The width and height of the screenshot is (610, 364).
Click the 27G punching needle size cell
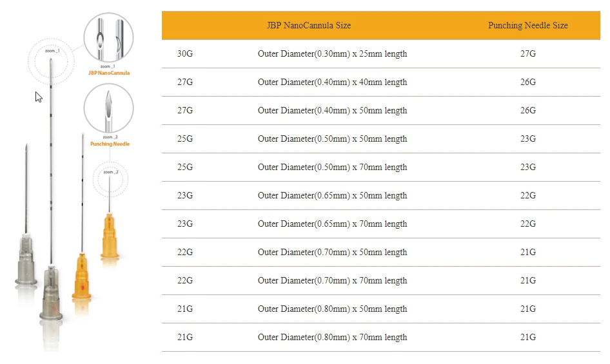click(x=528, y=53)
